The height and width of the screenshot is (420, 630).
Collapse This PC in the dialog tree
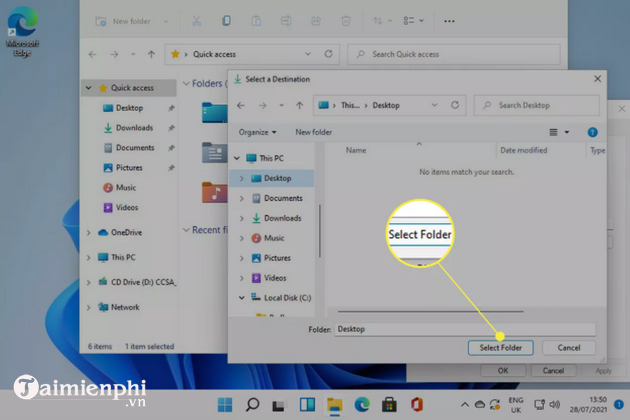pos(237,158)
